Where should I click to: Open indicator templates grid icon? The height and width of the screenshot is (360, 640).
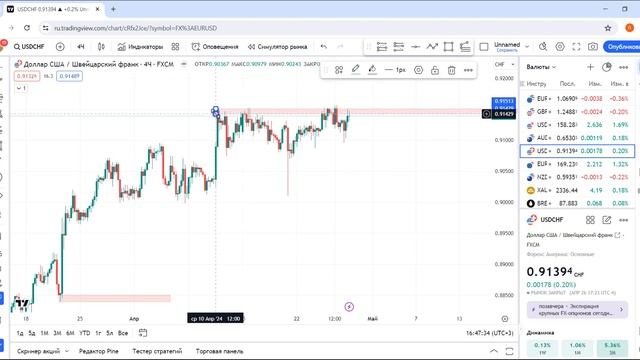point(176,47)
